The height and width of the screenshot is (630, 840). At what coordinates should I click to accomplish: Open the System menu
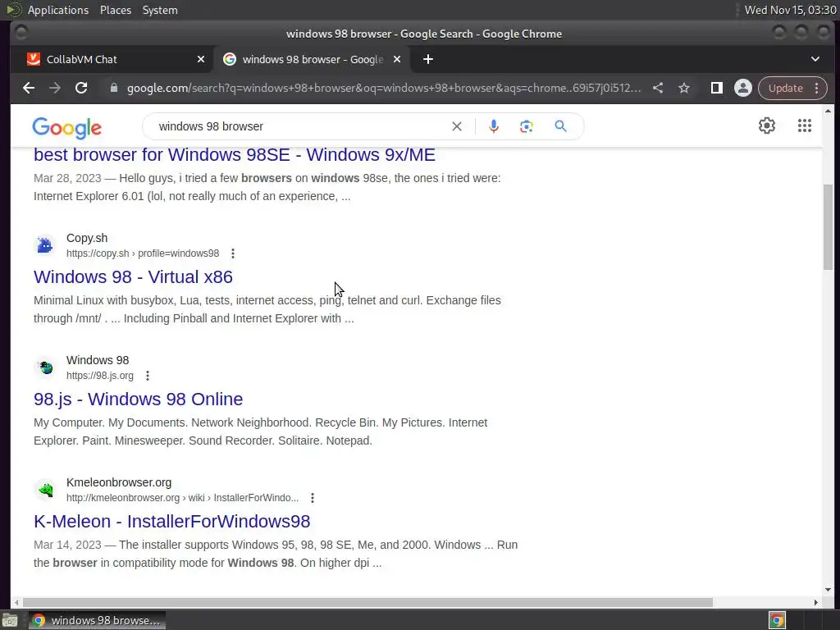(x=160, y=10)
